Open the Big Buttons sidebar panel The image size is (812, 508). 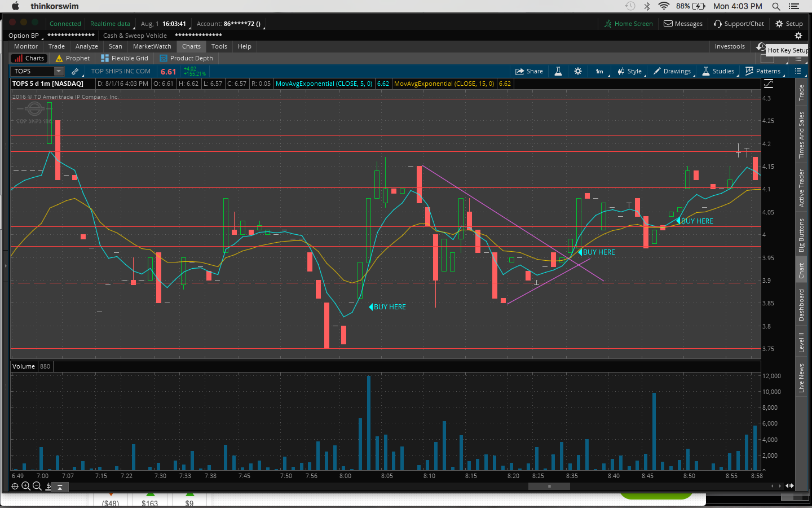pos(801,235)
